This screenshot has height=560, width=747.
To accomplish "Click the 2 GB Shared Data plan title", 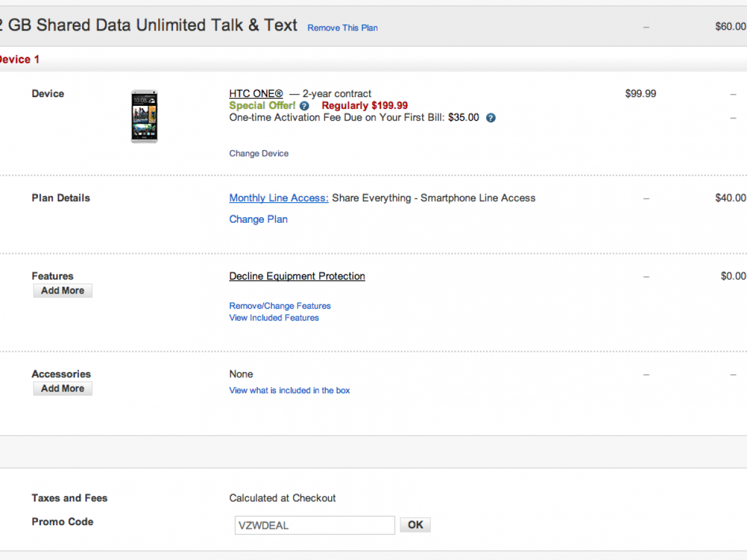I will [x=148, y=26].
